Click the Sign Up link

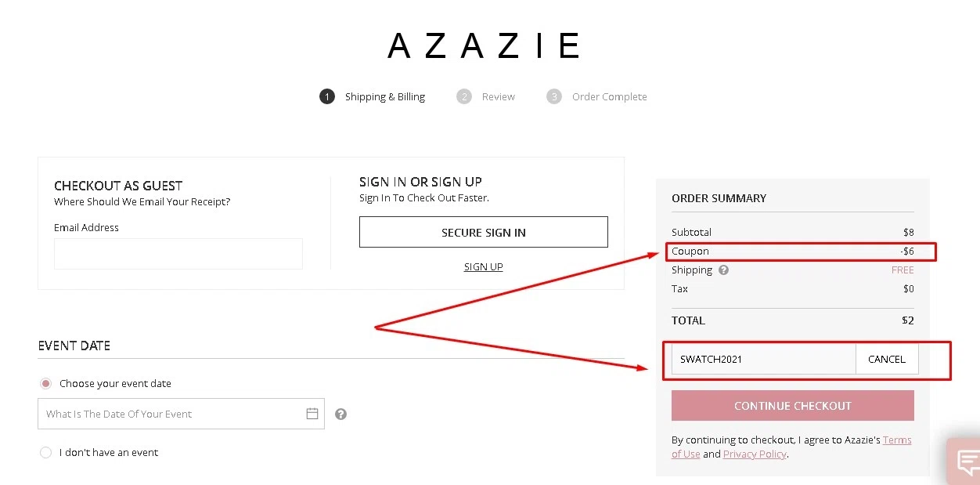tap(483, 266)
